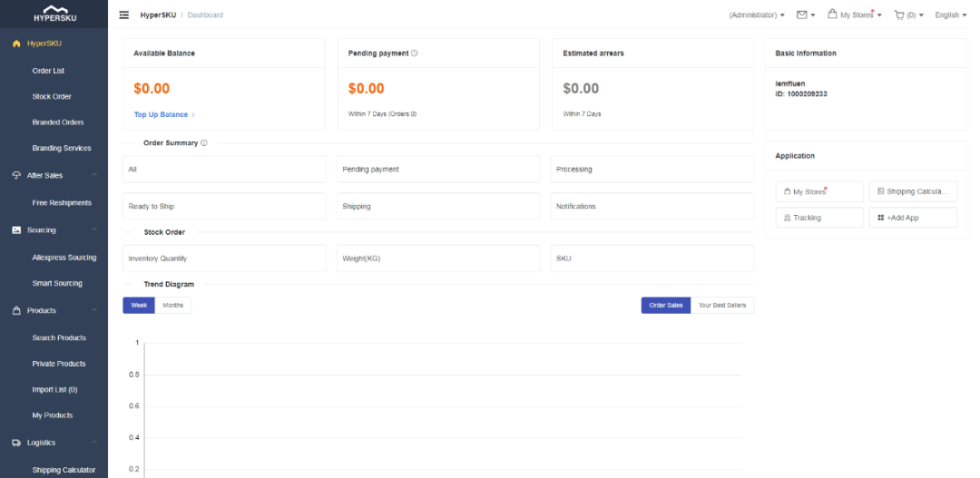
Task: Switch trend diagram to Months view
Action: tap(172, 306)
